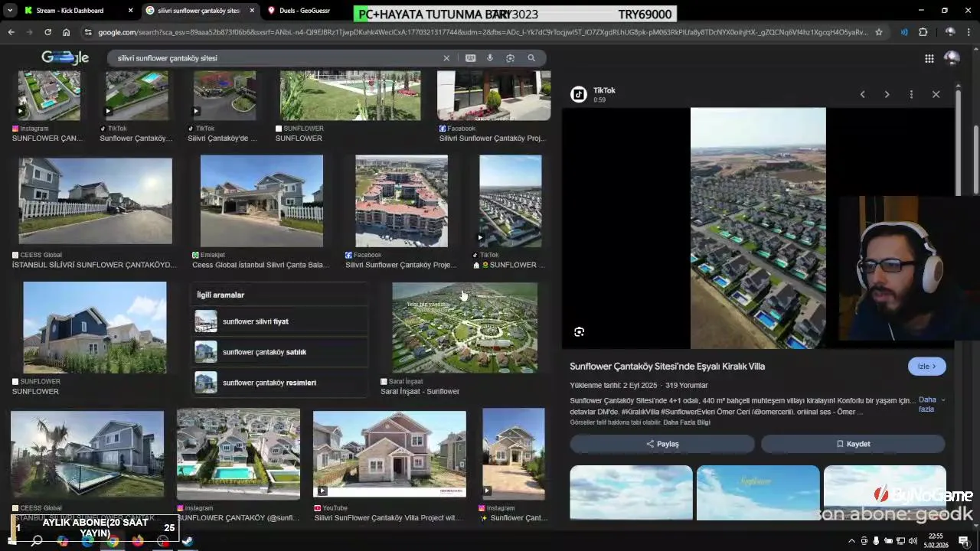Close the Stream - Kick Dashboard tab
Image resolution: width=980 pixels, height=551 pixels.
click(x=130, y=11)
